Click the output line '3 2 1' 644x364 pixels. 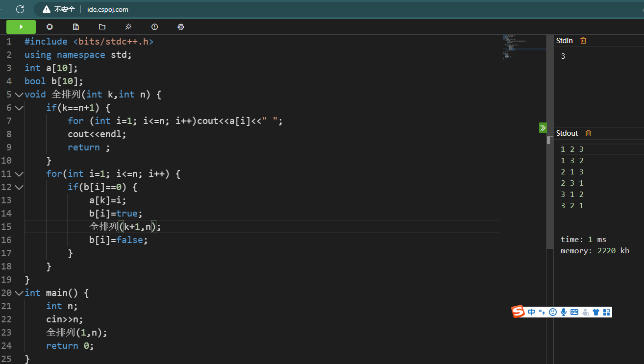(572, 206)
